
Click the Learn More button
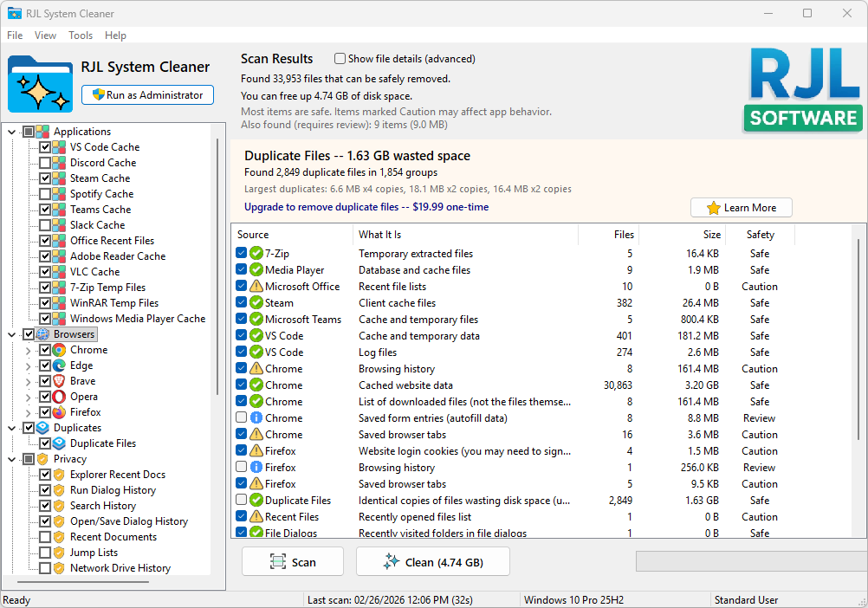point(741,207)
